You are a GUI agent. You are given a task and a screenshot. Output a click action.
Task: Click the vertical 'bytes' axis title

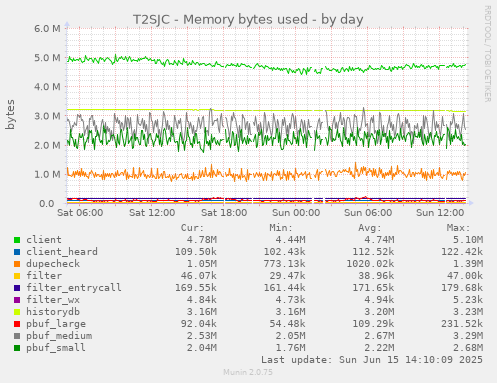(10, 114)
